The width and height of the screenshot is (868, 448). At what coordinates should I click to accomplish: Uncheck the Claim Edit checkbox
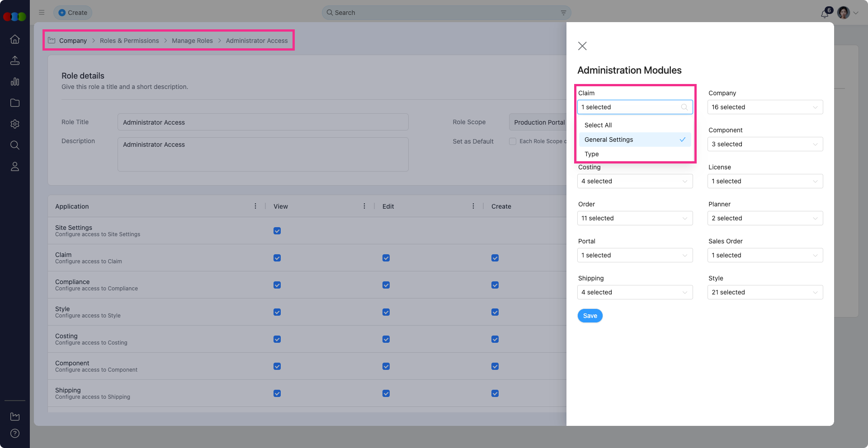click(386, 258)
